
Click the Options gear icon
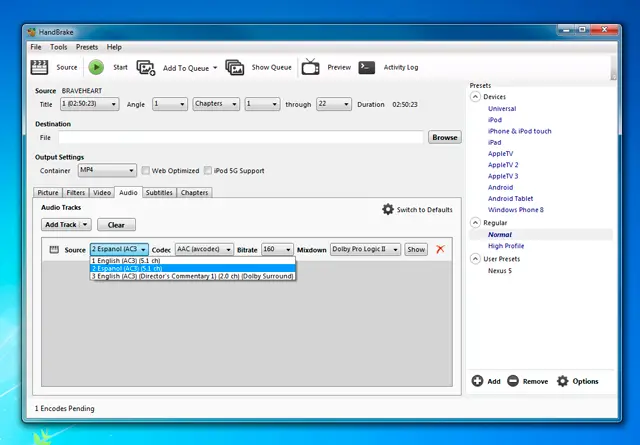coord(563,381)
